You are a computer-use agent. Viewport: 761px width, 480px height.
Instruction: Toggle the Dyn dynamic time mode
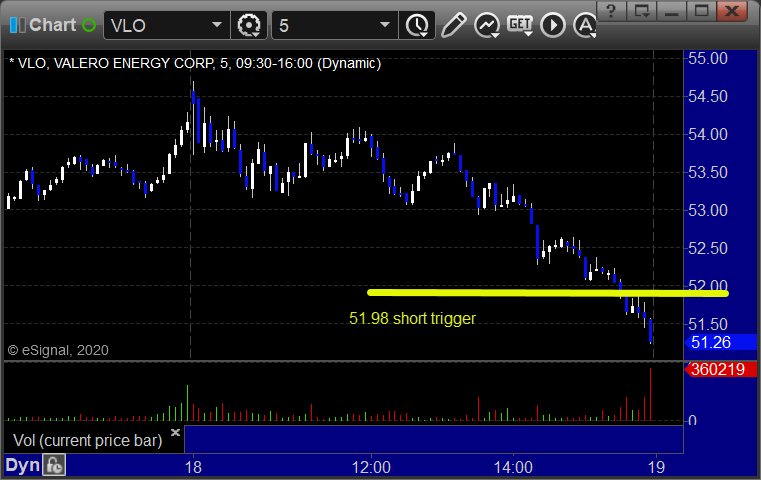pos(22,465)
